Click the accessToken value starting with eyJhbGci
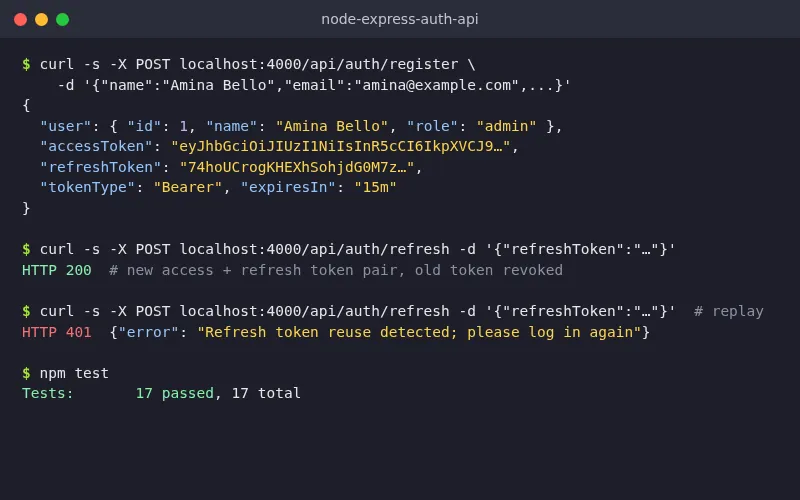The height and width of the screenshot is (500, 800). 340,146
